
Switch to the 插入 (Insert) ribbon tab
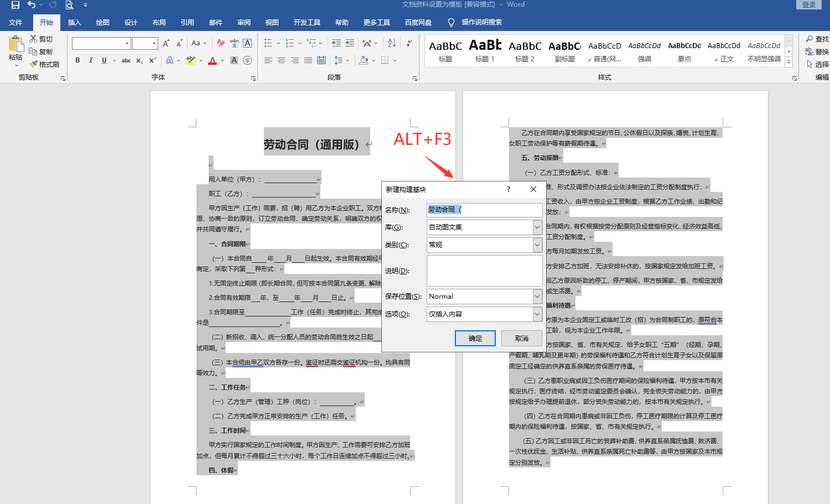74,23
